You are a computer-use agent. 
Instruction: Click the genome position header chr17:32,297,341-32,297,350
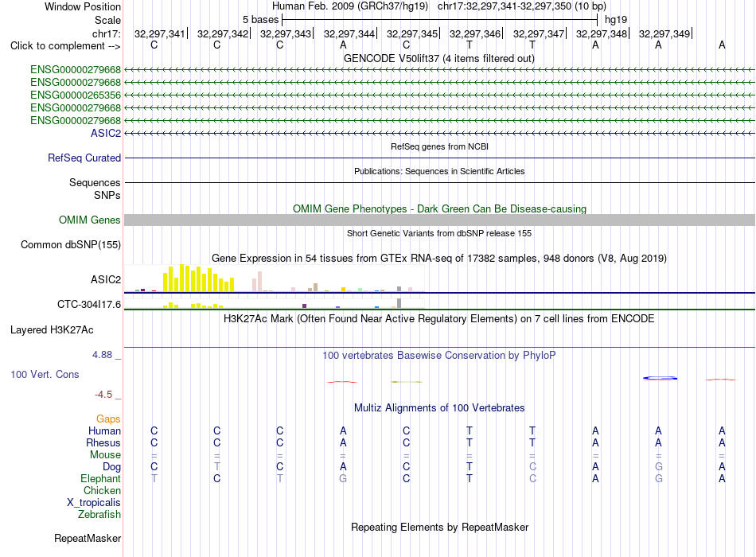(522, 6)
